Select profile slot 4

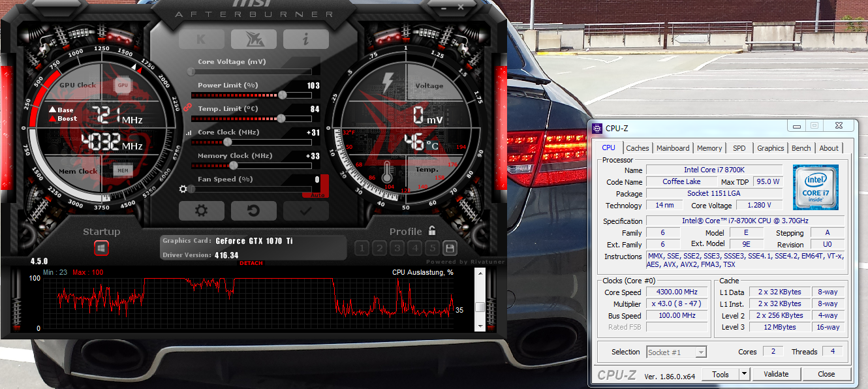coord(414,248)
